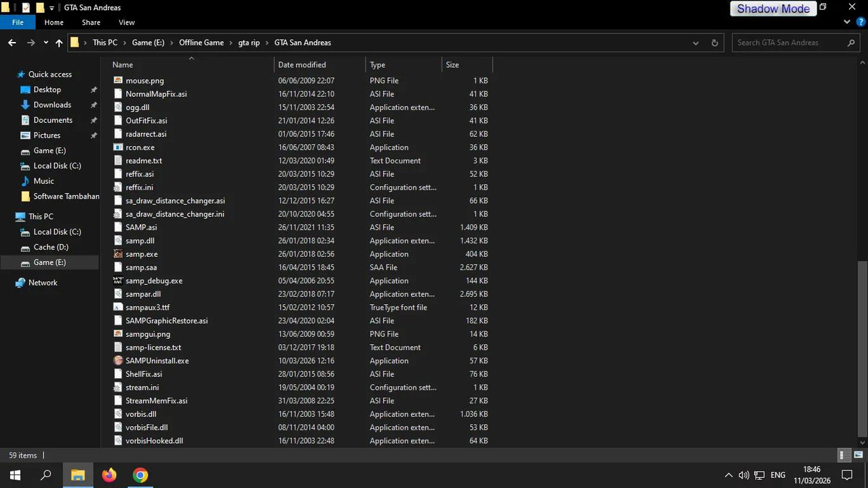868x488 pixels.
Task: Switch to details view in the status bar
Action: [x=843, y=455]
